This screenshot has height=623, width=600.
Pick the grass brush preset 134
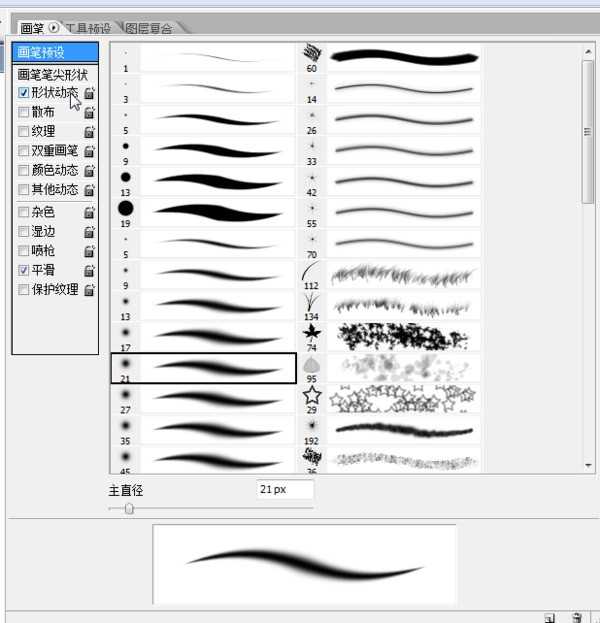click(311, 302)
